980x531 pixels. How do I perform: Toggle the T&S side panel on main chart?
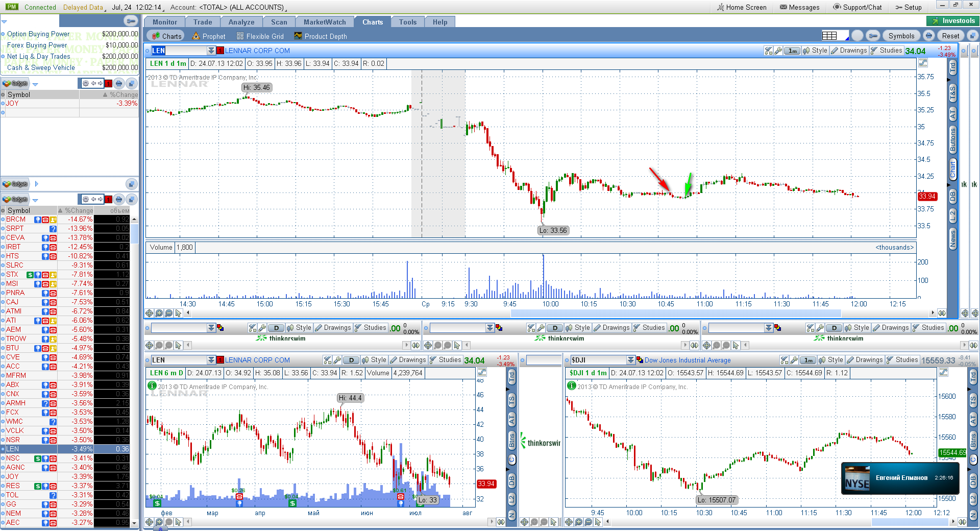pos(952,93)
